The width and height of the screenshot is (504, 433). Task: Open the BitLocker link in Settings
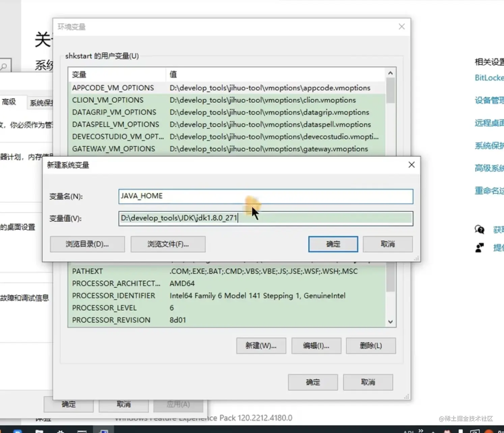click(489, 78)
